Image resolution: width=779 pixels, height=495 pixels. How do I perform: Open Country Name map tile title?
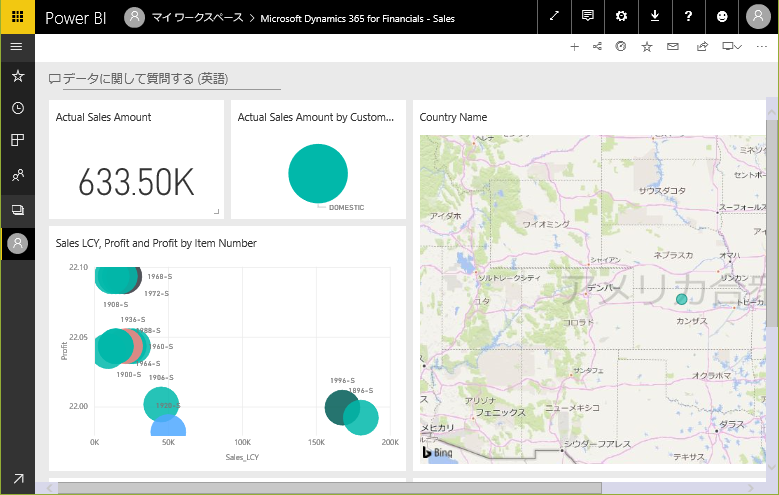(453, 117)
